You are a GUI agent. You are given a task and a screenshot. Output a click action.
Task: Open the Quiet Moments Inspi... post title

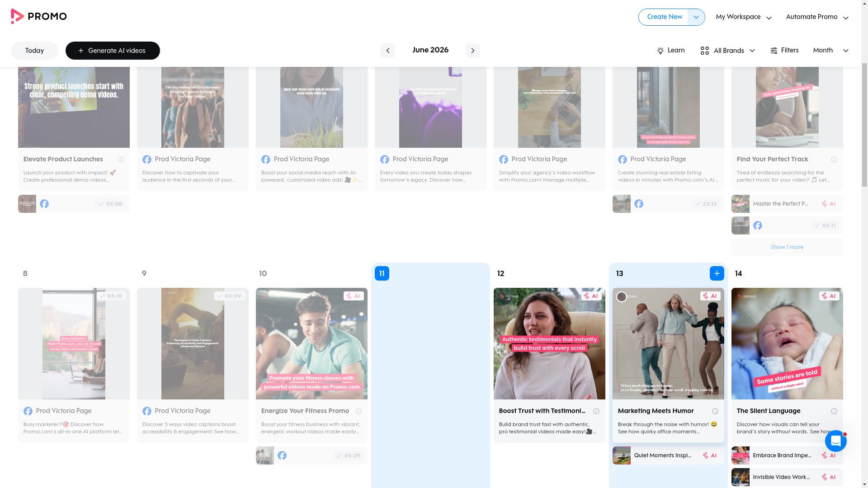click(x=663, y=455)
